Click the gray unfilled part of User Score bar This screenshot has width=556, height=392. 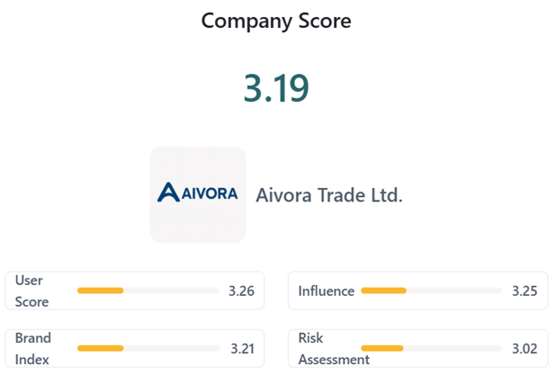click(171, 290)
